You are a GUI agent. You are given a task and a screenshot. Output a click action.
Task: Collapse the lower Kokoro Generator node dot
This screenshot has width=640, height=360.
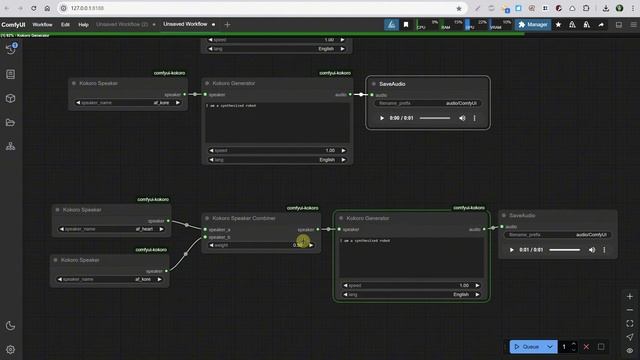click(x=341, y=218)
